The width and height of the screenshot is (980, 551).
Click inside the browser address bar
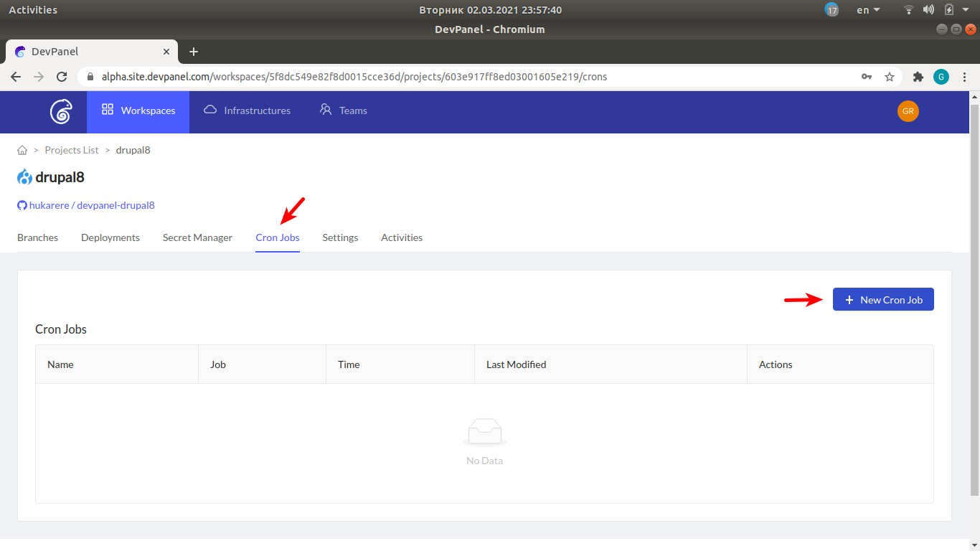(430, 76)
